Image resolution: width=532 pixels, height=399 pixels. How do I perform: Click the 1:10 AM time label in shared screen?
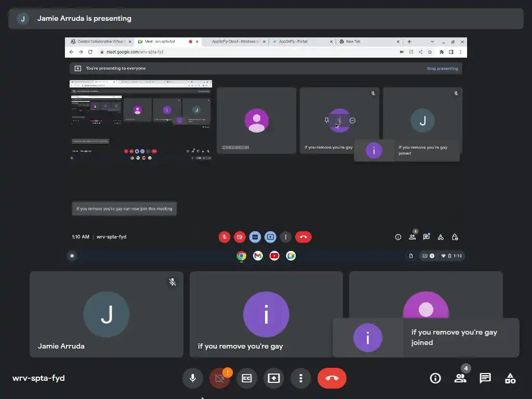[81, 237]
